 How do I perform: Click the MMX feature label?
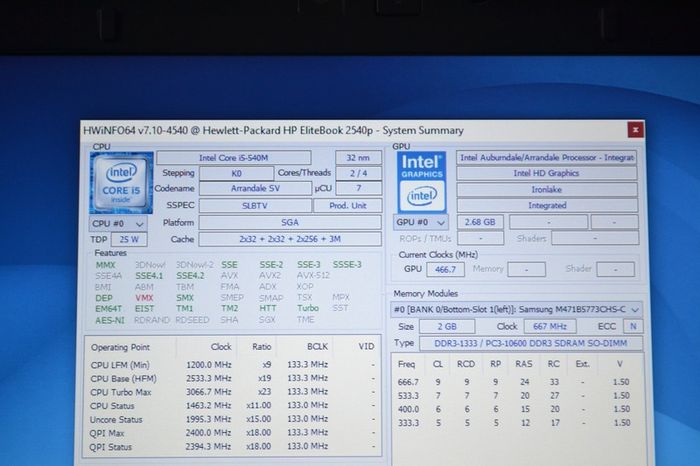(x=105, y=265)
